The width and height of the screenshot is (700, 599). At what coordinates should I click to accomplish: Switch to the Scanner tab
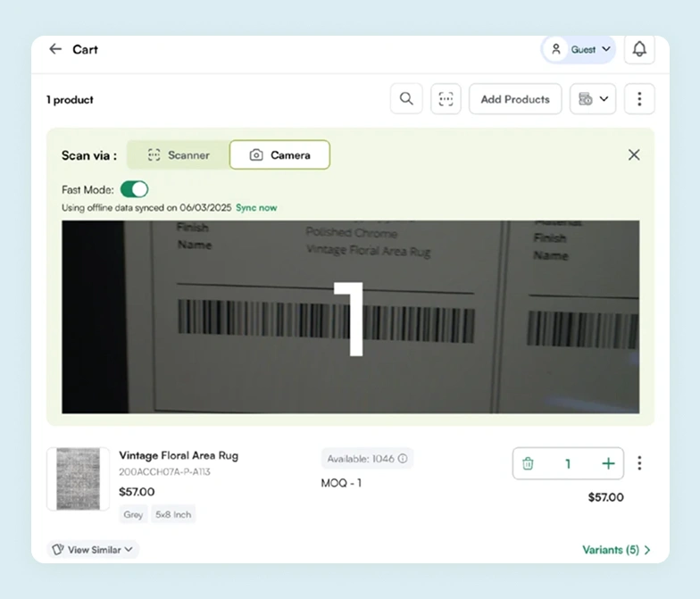pos(179,155)
